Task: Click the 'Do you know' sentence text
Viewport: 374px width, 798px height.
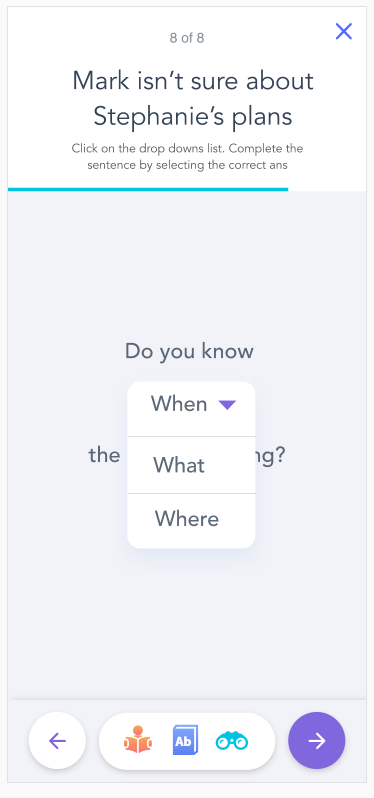Action: [x=189, y=352]
